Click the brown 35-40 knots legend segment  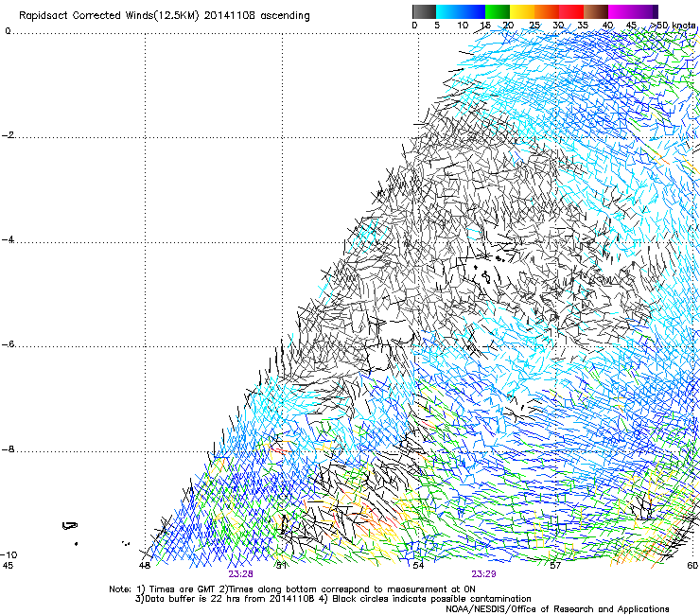[596, 11]
